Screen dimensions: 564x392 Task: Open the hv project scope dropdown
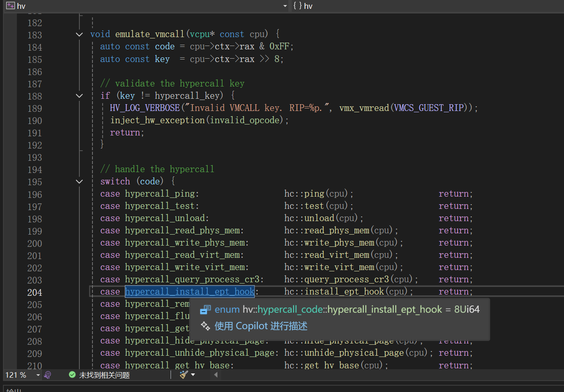tap(285, 6)
